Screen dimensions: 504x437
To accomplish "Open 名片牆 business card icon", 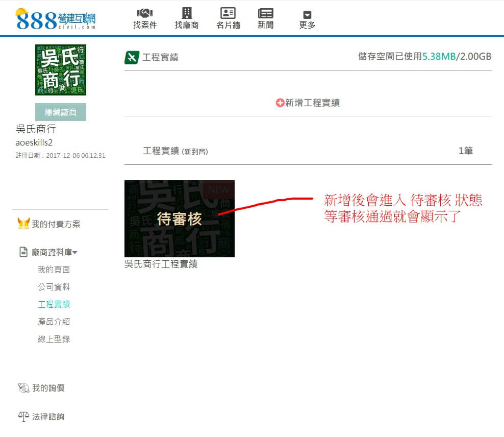I will point(228,13).
